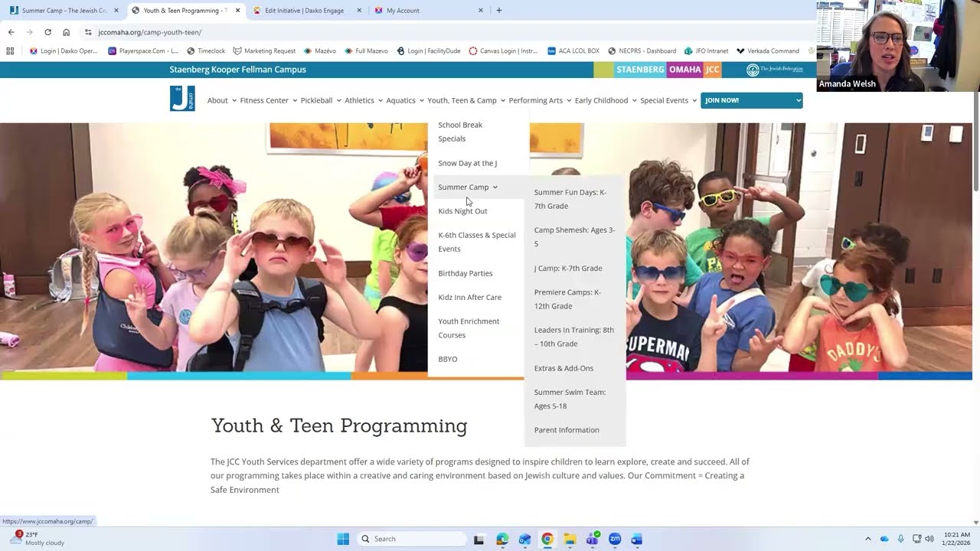Expand the Early Childhood navigation menu
Screen dimensions: 980x551
(x=605, y=100)
